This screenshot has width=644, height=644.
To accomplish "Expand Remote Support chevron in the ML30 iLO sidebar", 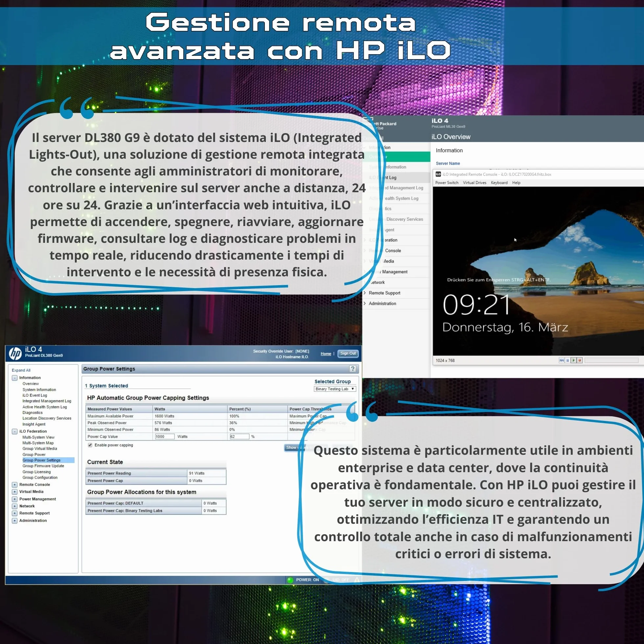I will click(365, 293).
